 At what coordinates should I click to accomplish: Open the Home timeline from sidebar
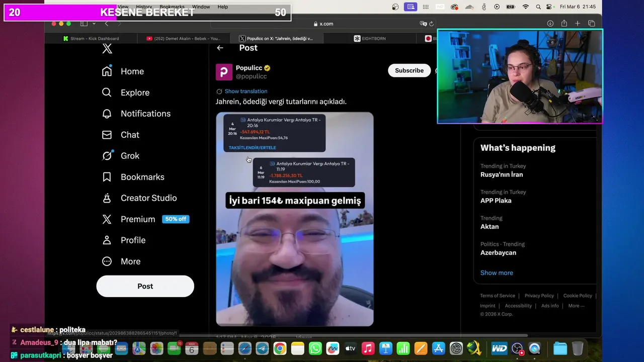tap(123, 71)
